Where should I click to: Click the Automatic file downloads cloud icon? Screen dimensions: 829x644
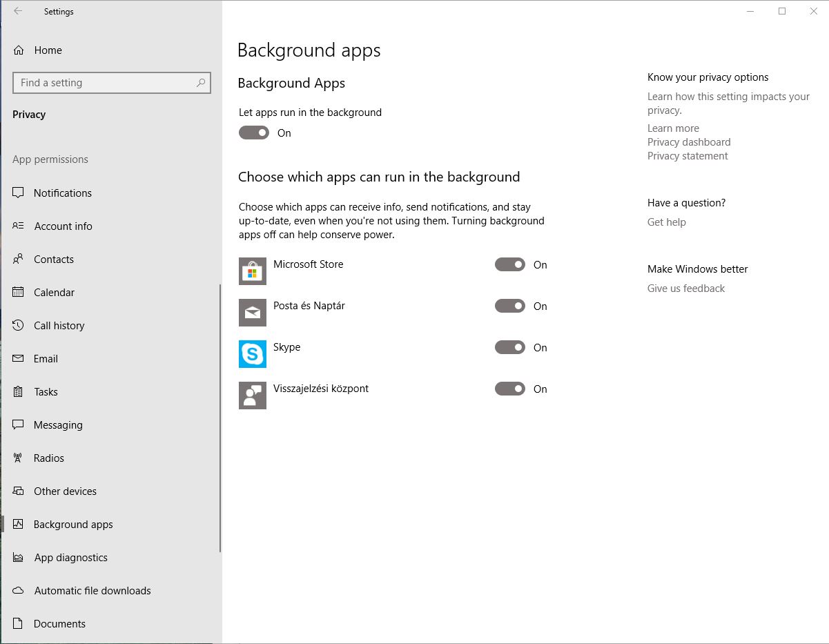tap(19, 591)
